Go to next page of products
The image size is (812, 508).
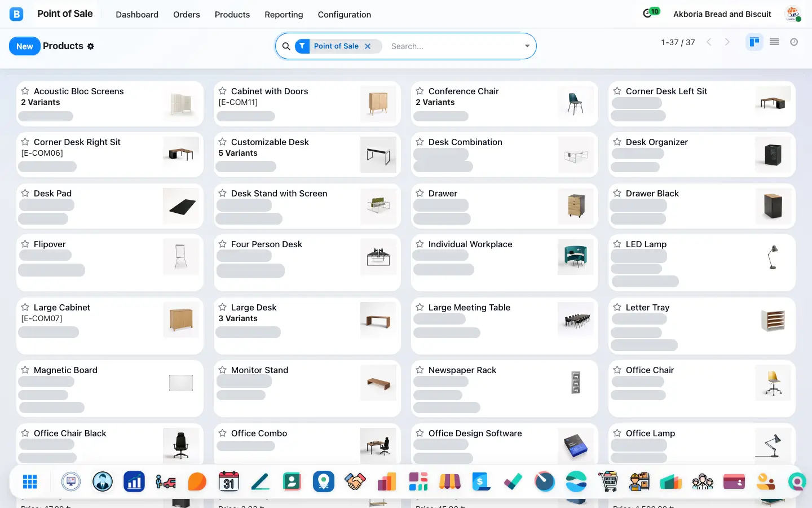[727, 42]
